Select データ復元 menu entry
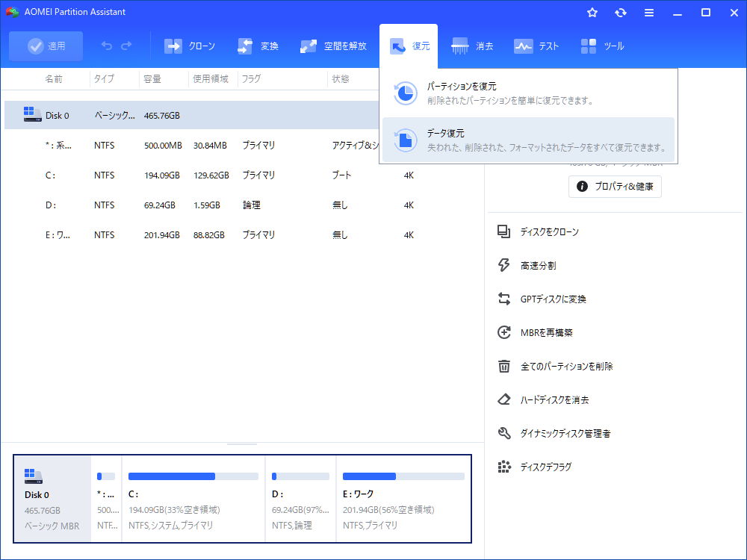Image resolution: width=747 pixels, height=560 pixels. (528, 140)
